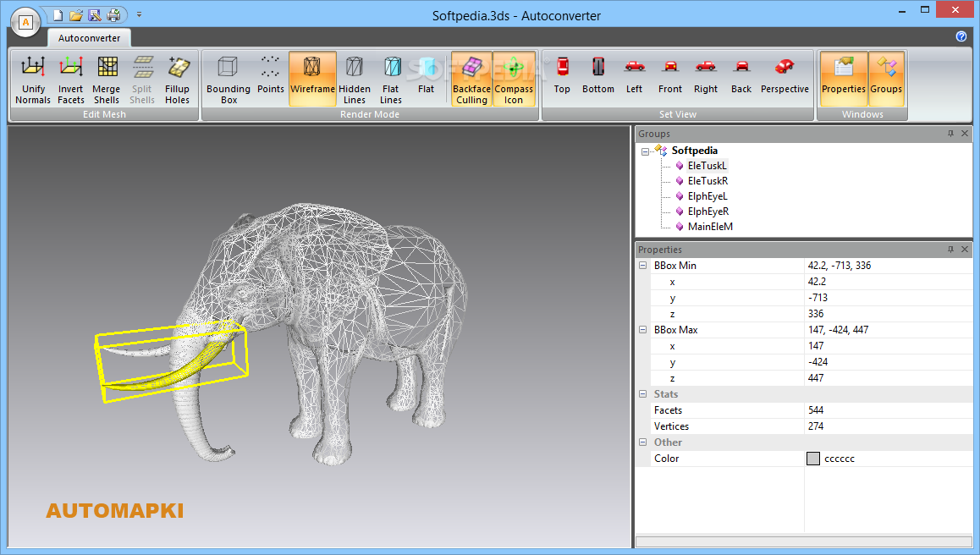Image resolution: width=980 pixels, height=555 pixels.
Task: Open the quick access toolbar customize dropdown
Action: point(140,14)
